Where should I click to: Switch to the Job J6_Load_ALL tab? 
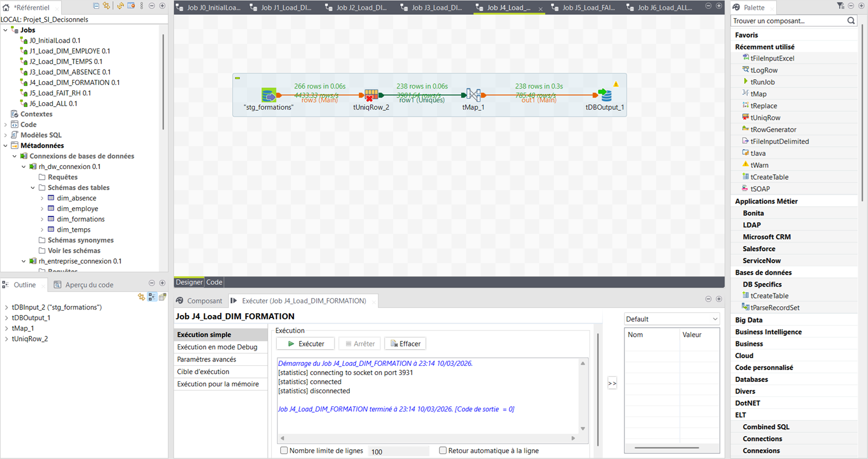point(664,8)
